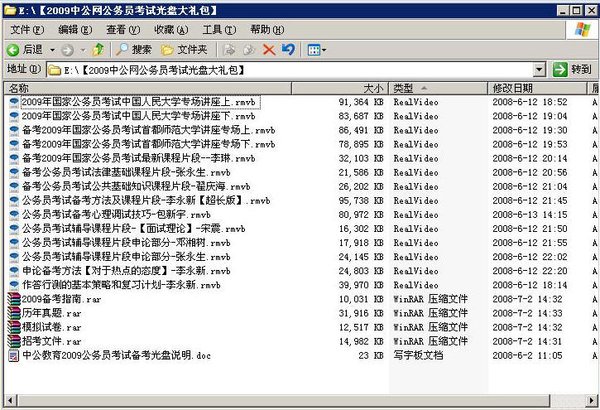This screenshot has height=410, width=600.
Task: Select icon of 首都师范大学讲座专场下.rmvb
Action: 14,144
